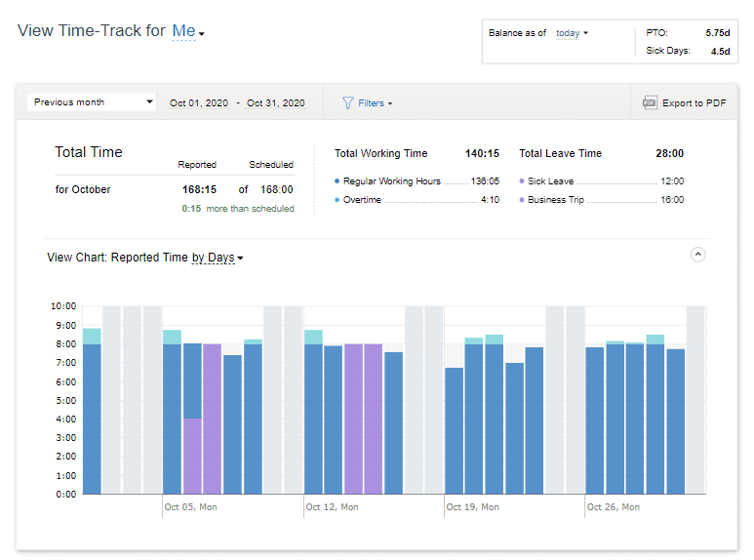This screenshot has height=560, width=754.
Task: Click the 'Oct 12, Mon' axis label
Action: click(332, 507)
